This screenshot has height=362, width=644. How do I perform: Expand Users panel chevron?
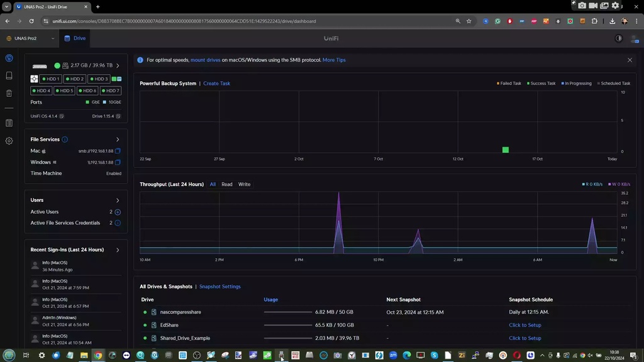click(x=118, y=200)
